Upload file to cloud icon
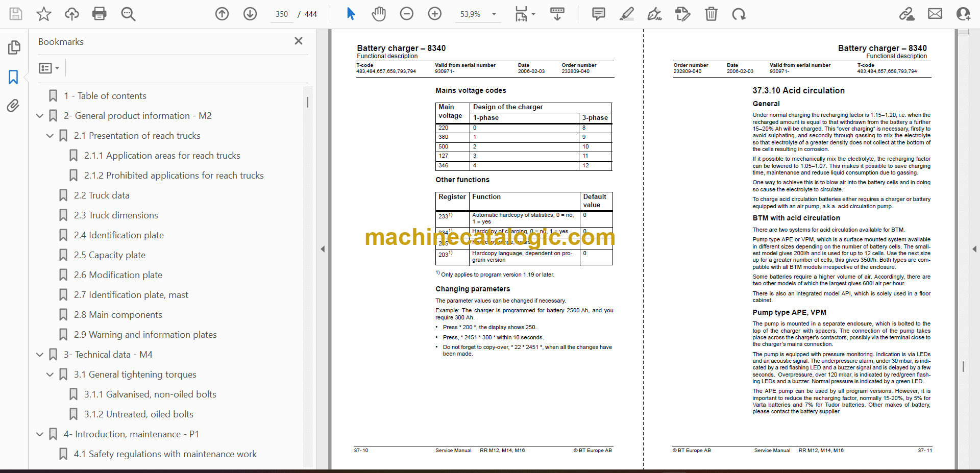Screen dimensions: 980x473 tap(72, 14)
